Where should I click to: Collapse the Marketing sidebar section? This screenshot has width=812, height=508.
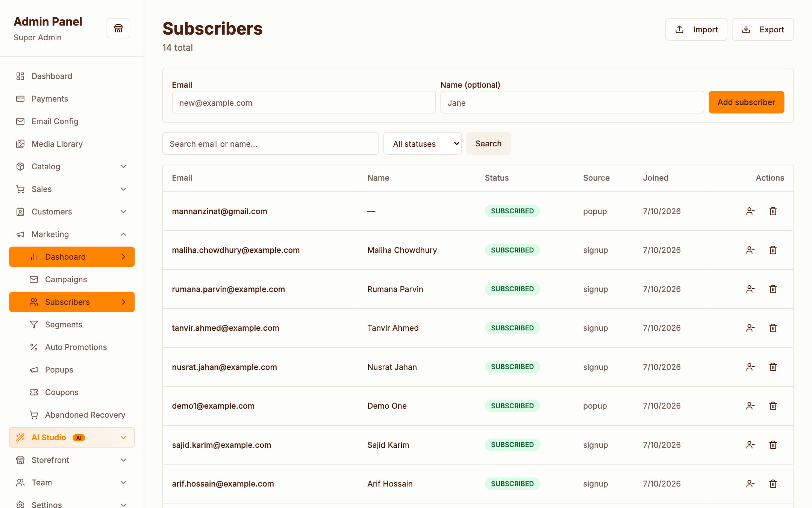(72, 234)
